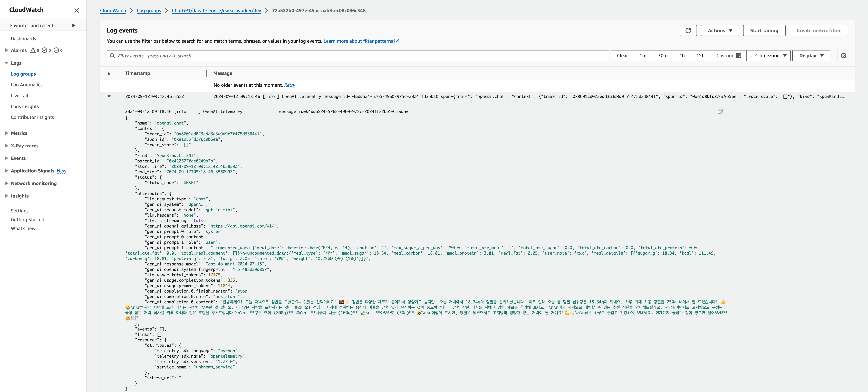Choose the Custom time range
The height and width of the screenshot is (392, 868).
[x=728, y=56]
